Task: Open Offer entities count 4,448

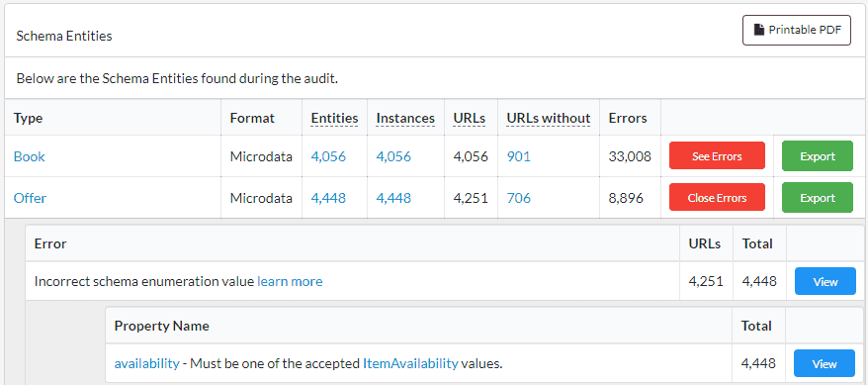Action: 328,198
